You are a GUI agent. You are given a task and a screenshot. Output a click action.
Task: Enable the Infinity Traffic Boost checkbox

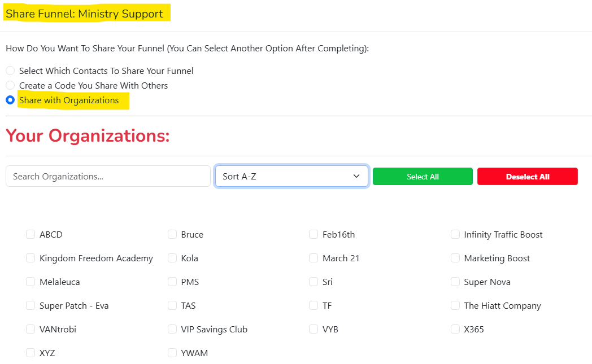click(455, 234)
